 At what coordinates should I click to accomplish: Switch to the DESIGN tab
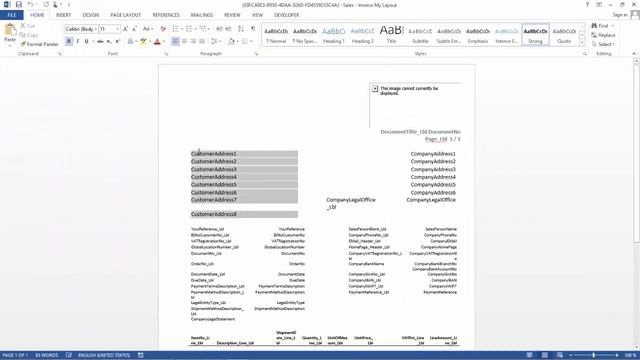(x=91, y=15)
